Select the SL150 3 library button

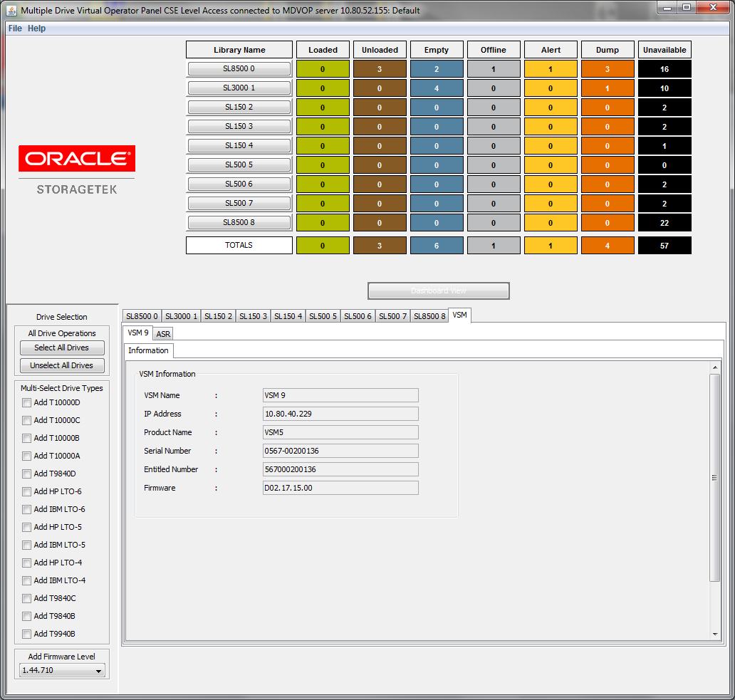(239, 127)
